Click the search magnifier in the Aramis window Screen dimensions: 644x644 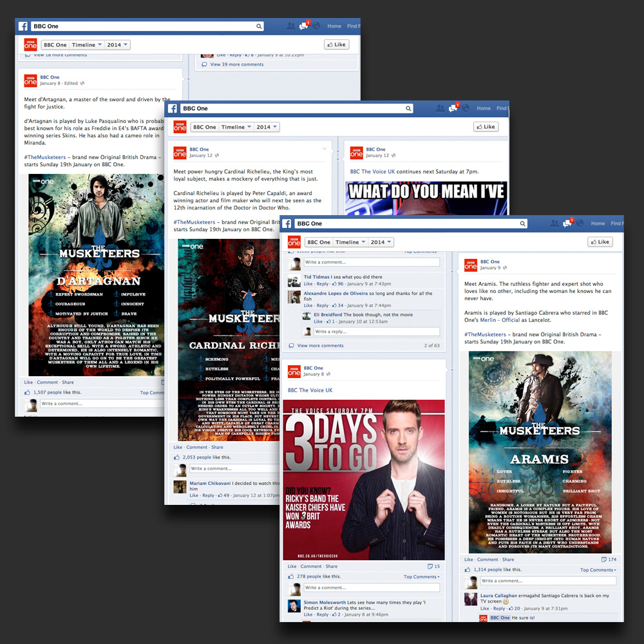tap(522, 223)
